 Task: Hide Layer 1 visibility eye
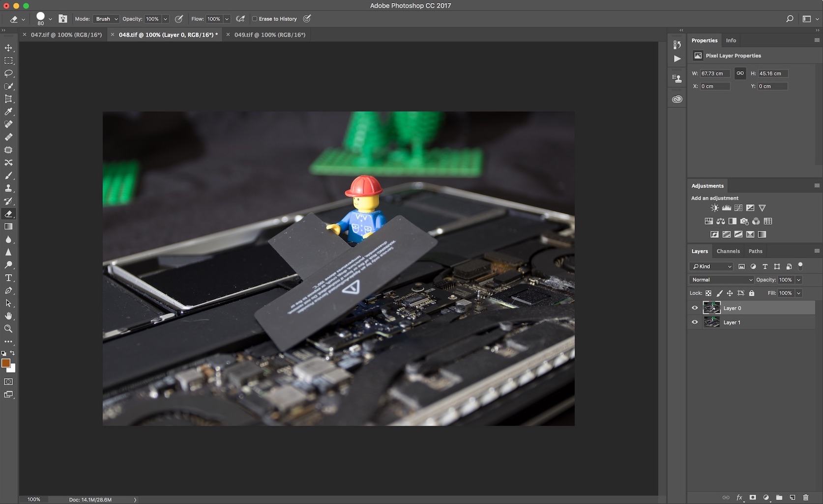click(695, 322)
